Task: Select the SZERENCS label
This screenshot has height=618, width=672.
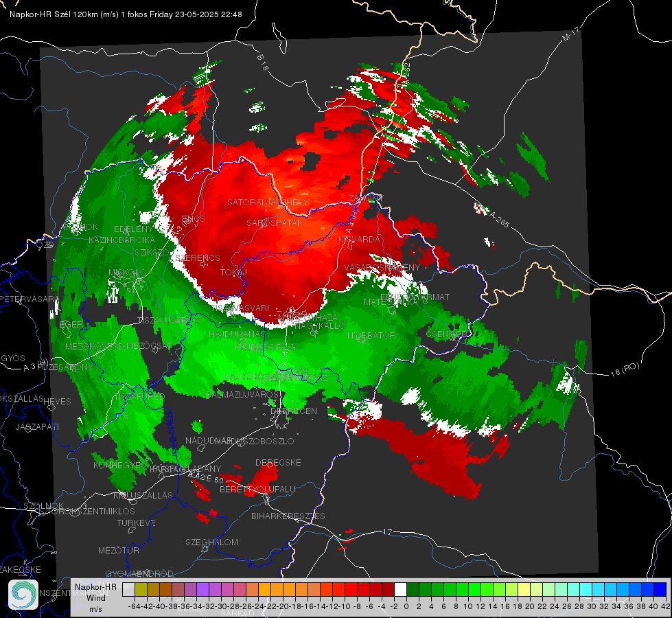Action: (198, 257)
